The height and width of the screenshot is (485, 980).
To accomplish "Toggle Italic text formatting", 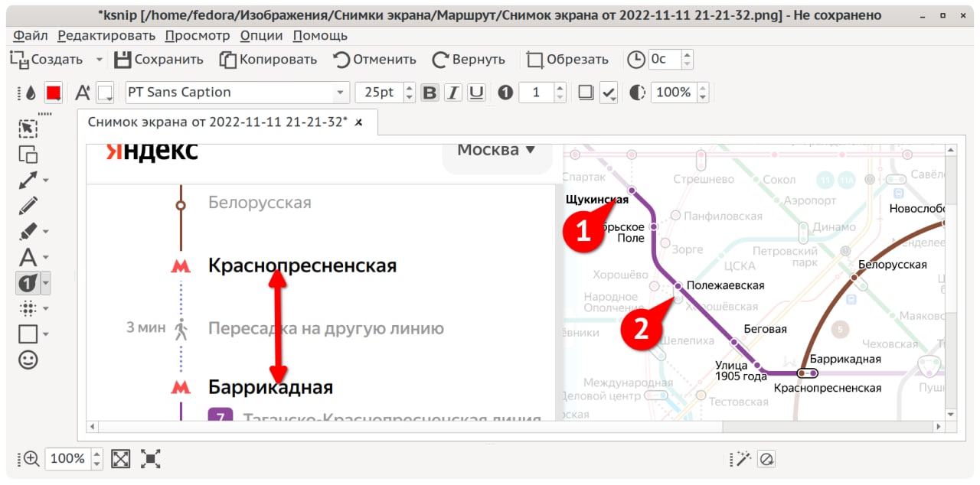I will (x=453, y=93).
